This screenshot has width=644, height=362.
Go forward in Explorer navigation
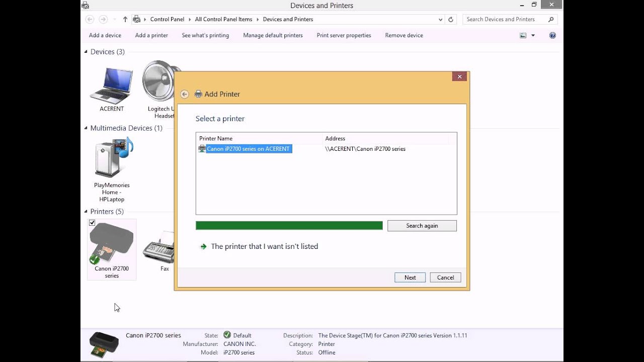coord(103,19)
